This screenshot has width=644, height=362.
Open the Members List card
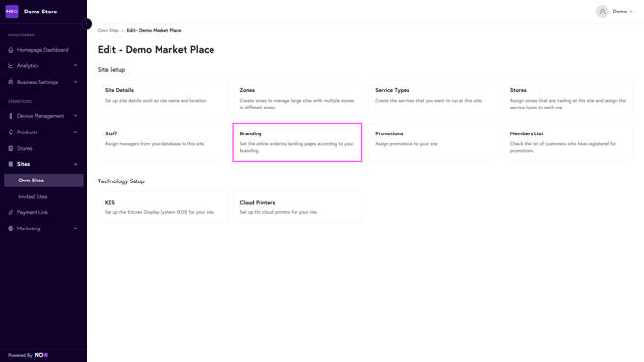pyautogui.click(x=568, y=142)
